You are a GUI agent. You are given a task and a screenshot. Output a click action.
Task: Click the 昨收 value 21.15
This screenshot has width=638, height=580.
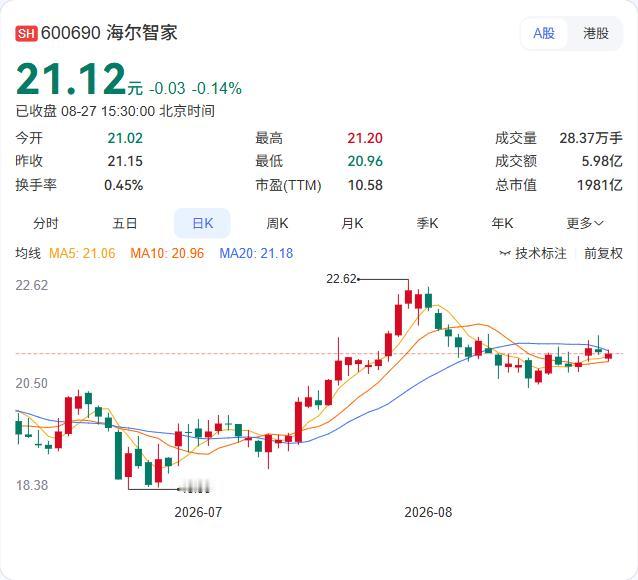125,161
